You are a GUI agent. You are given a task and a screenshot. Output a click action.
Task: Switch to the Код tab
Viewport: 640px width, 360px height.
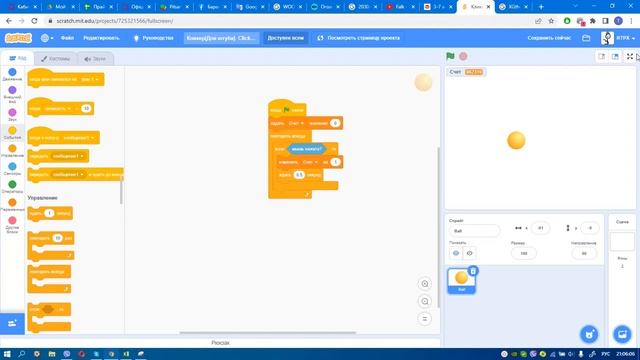[18, 58]
